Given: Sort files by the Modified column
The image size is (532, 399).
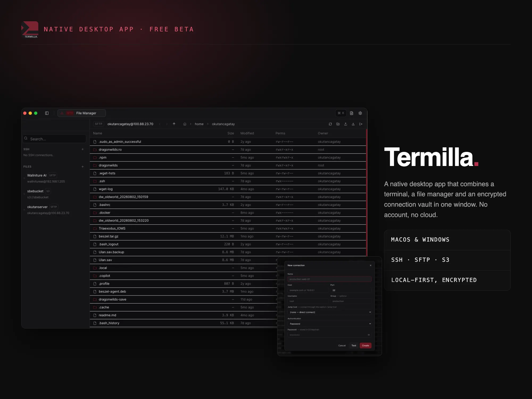Looking at the screenshot, I should click(247, 133).
